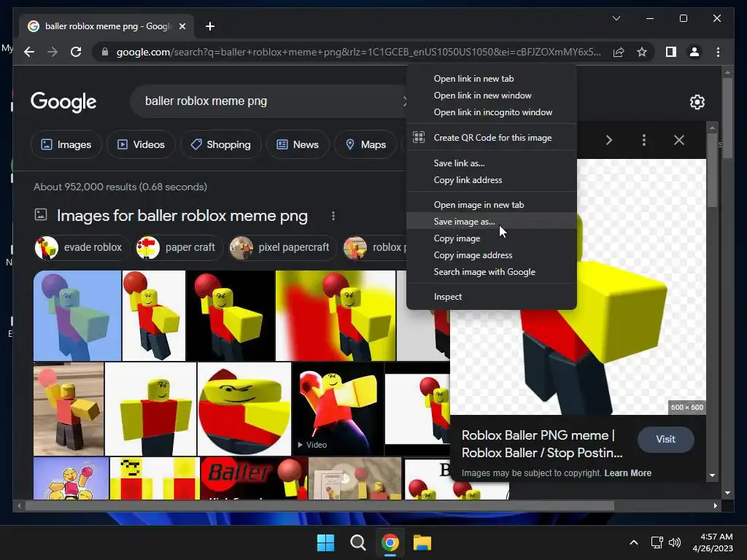Screen dimensions: 747x560
Task: Open network status in system tray
Action: [657, 542]
